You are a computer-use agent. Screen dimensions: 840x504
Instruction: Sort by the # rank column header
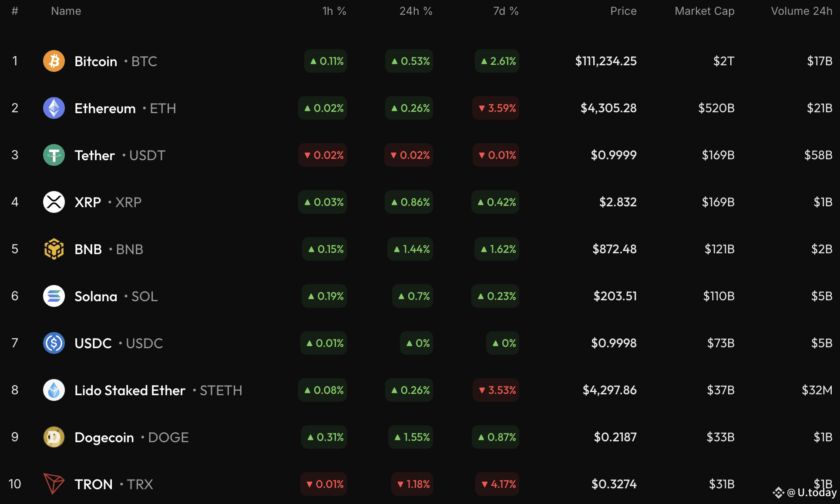click(x=15, y=11)
